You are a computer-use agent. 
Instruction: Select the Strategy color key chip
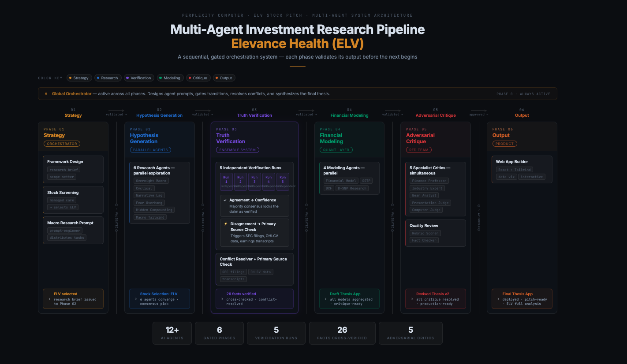pos(78,78)
